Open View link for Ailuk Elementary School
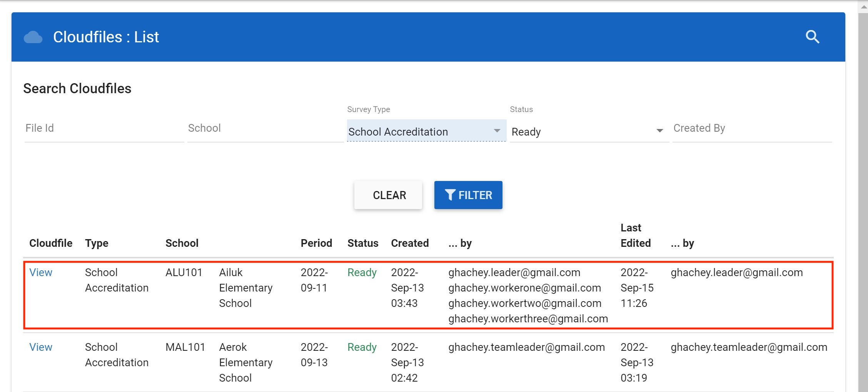Screen dimensions: 868x392 pyautogui.click(x=41, y=273)
